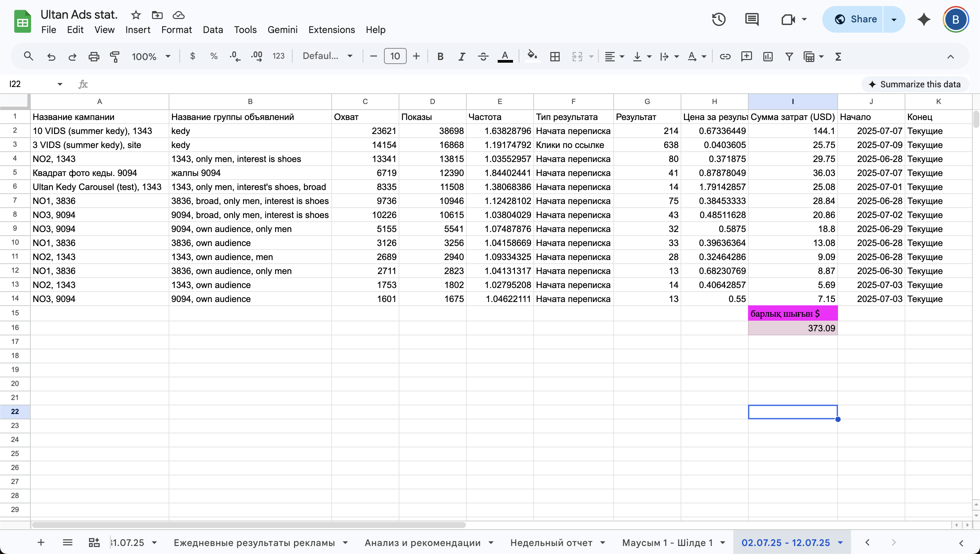Viewport: 980px width, 554px height.
Task: Click Summarize this data button
Action: (915, 84)
